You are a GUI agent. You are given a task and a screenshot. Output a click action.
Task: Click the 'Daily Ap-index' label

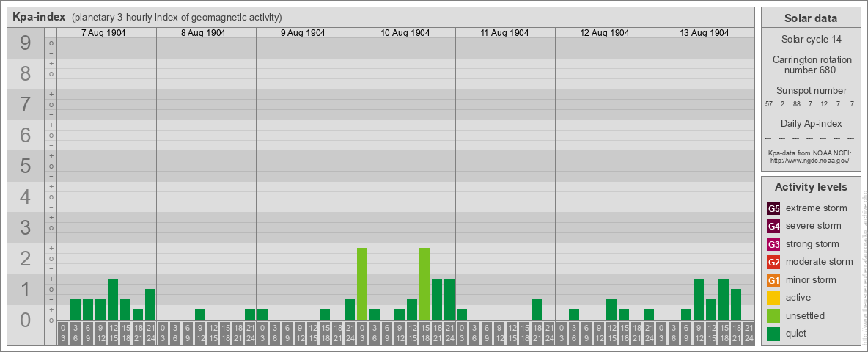click(811, 123)
